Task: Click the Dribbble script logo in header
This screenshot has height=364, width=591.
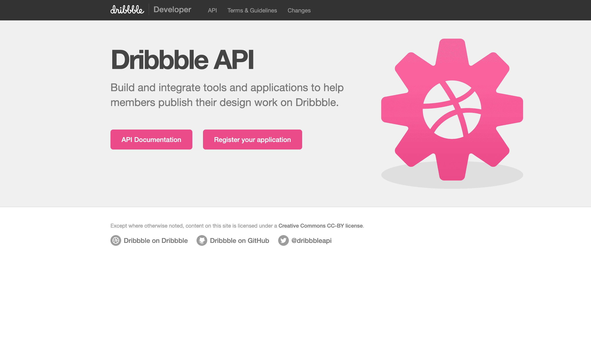Action: pos(127,10)
